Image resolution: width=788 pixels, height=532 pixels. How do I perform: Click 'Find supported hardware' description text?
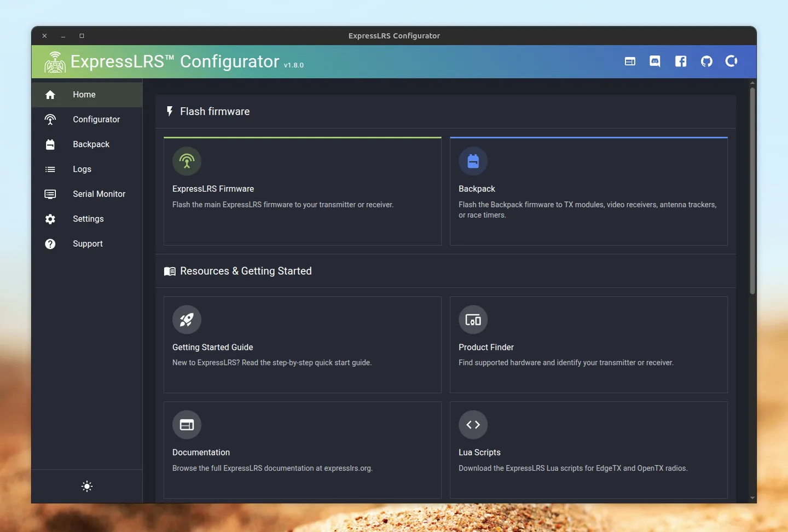click(566, 363)
